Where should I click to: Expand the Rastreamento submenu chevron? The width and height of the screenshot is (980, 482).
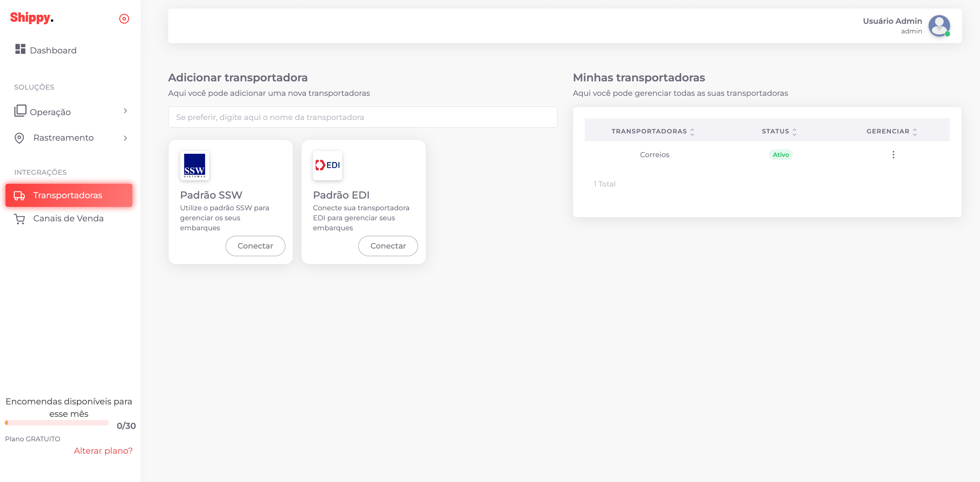point(125,138)
